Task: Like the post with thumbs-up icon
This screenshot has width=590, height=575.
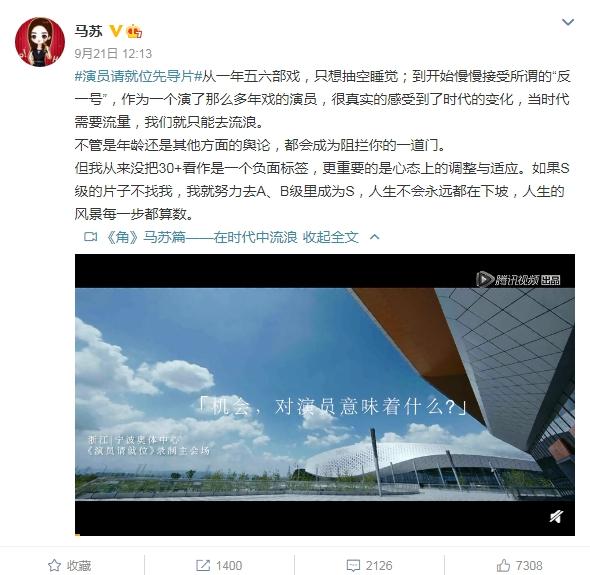Action: point(503,565)
